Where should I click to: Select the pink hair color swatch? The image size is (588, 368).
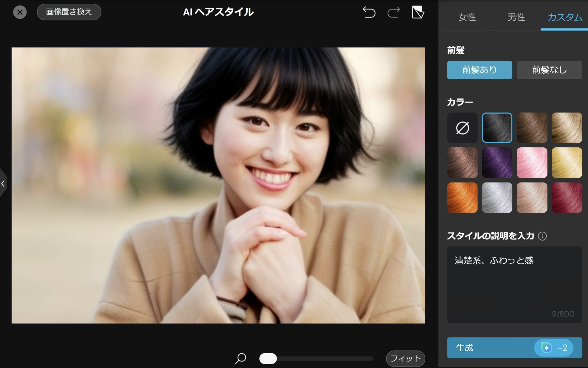[x=532, y=163]
